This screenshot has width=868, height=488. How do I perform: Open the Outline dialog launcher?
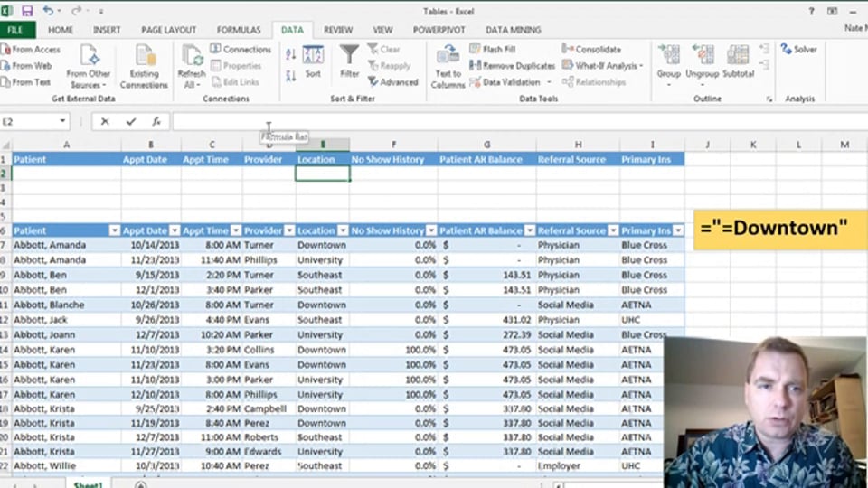click(769, 99)
